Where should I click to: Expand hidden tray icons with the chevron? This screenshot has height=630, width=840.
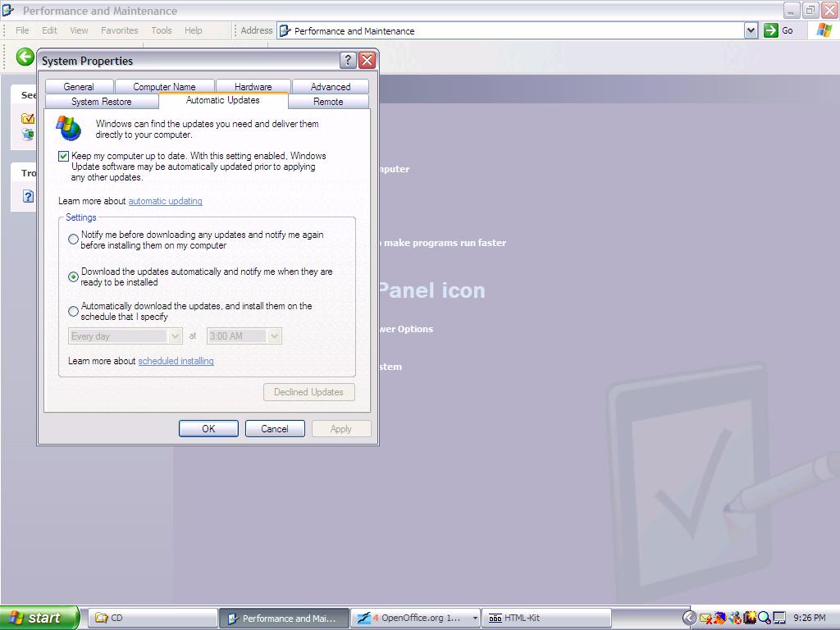tap(690, 619)
